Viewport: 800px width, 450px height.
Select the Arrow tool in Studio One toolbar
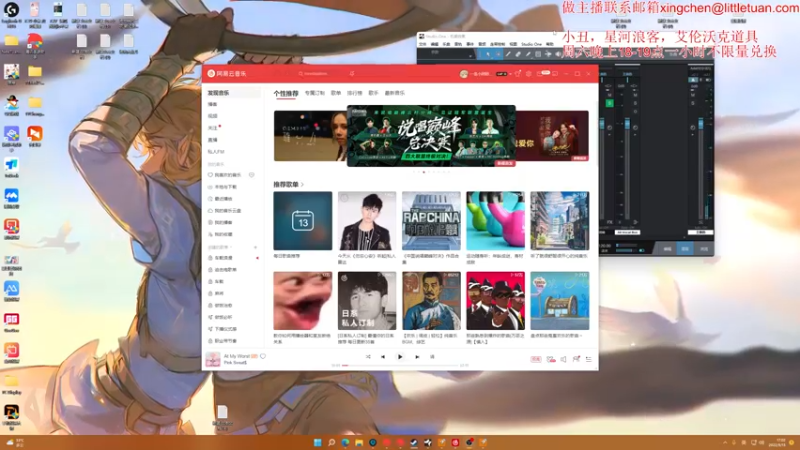point(488,54)
